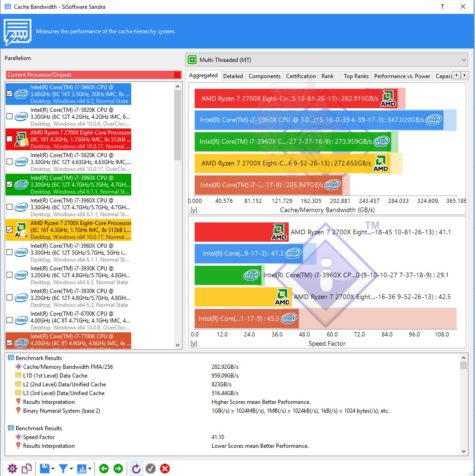
Task: Click the Intel logo on the 347.020GB/s bar
Action: (x=433, y=120)
